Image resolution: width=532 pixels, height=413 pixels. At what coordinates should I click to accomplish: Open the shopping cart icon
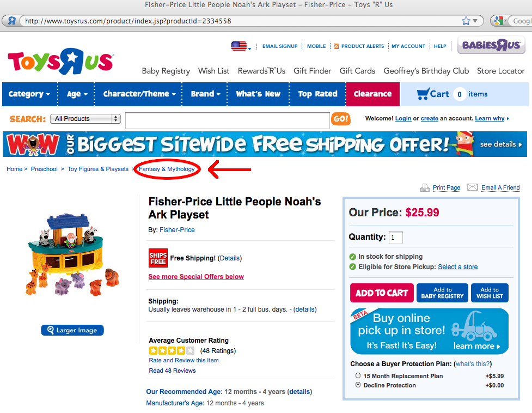click(x=423, y=94)
